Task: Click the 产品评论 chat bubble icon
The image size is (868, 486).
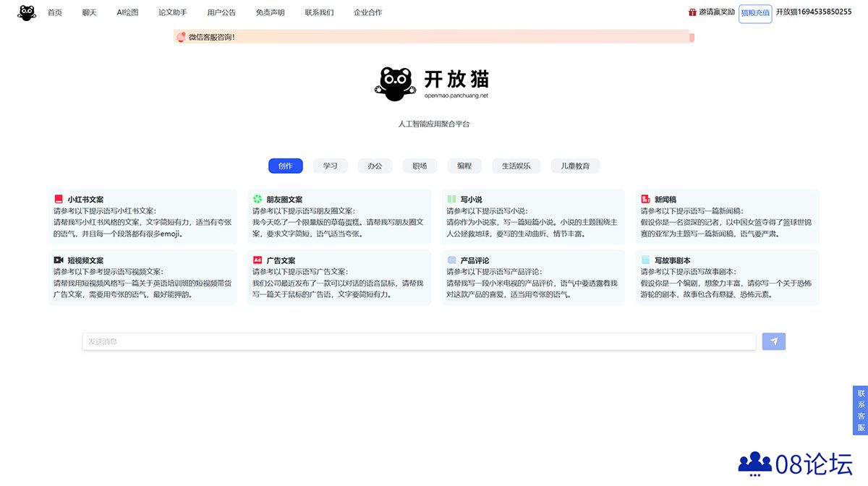Action: (451, 260)
